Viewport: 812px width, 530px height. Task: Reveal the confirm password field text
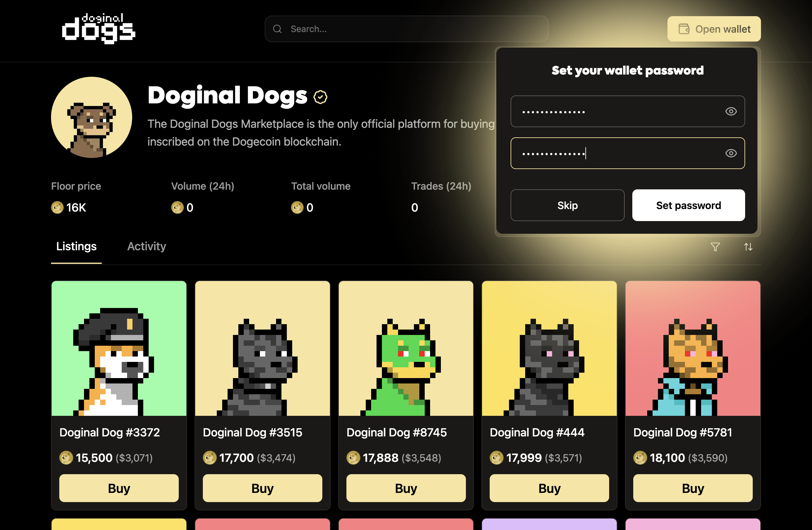731,153
